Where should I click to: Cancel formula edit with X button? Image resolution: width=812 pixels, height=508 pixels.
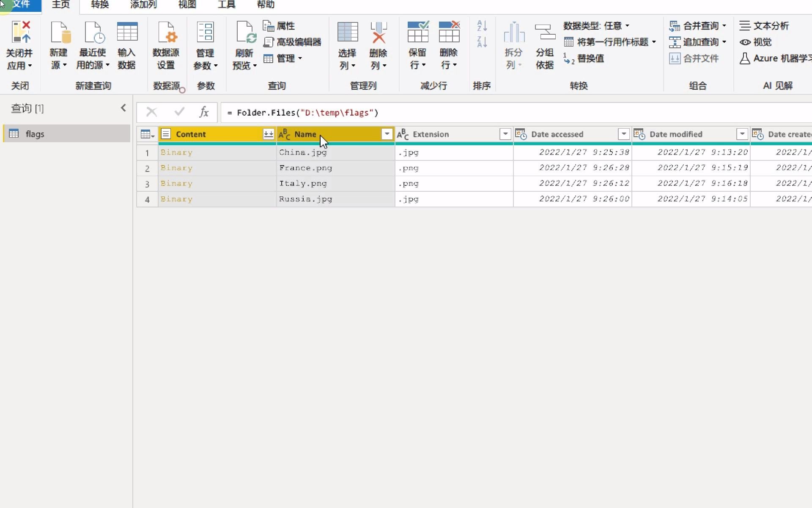point(151,112)
